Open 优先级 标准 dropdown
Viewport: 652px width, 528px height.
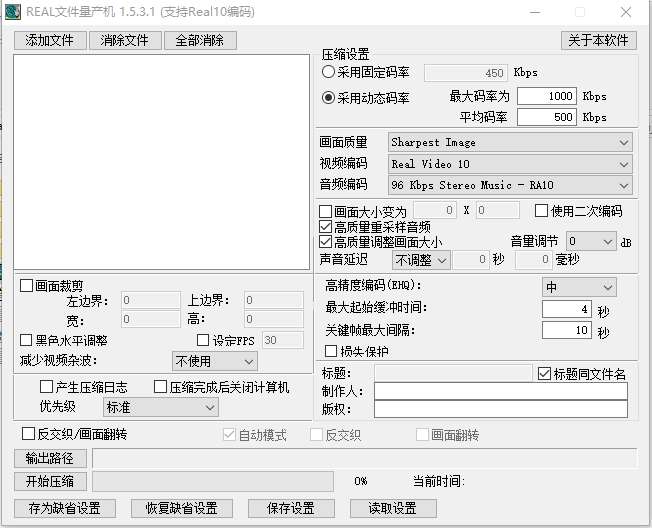[160, 407]
